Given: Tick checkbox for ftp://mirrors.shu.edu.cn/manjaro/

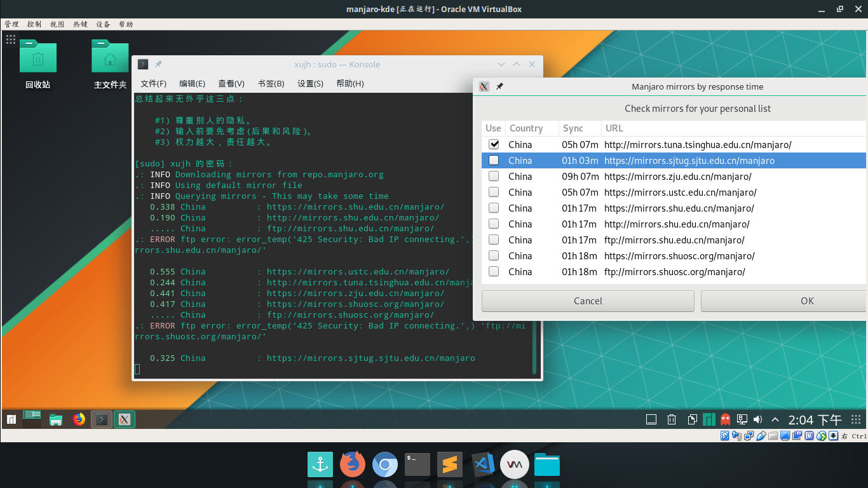Looking at the screenshot, I should click(494, 240).
